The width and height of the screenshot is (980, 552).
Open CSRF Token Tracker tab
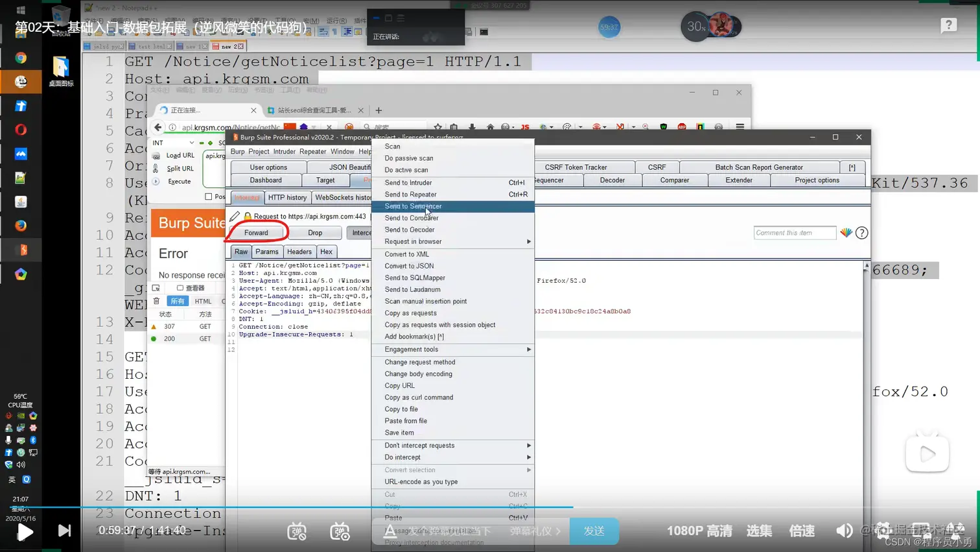coord(576,167)
